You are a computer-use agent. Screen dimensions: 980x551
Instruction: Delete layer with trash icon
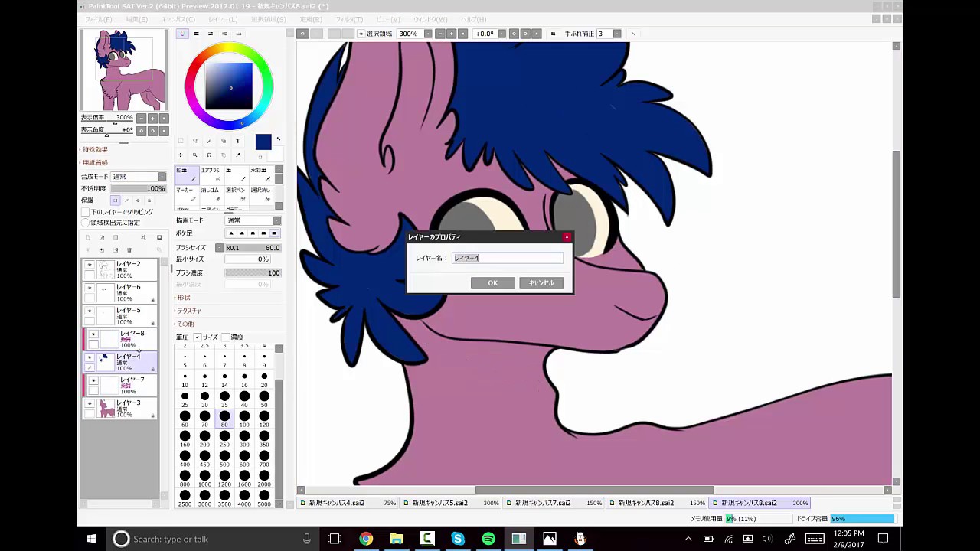coord(129,250)
